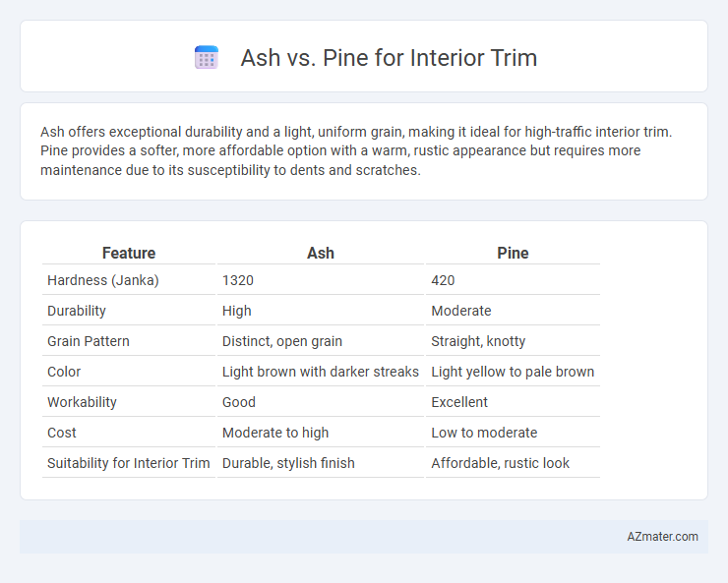Click the 'Cost' row label

62,433
